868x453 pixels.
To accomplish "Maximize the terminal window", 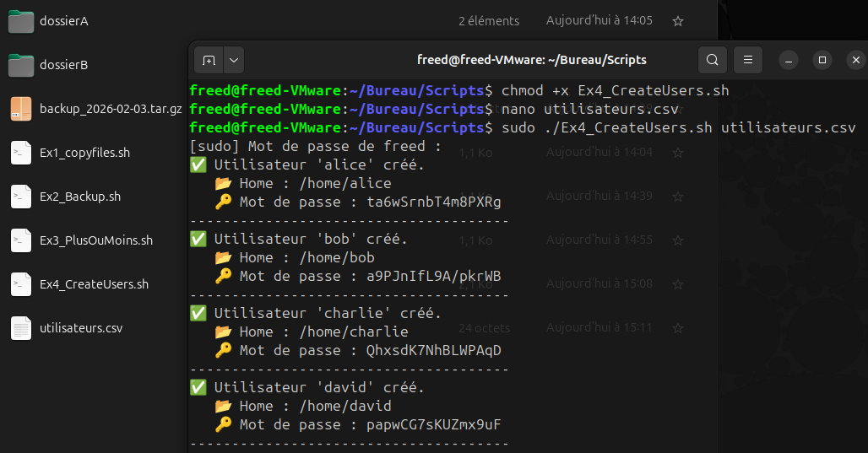I will point(822,60).
